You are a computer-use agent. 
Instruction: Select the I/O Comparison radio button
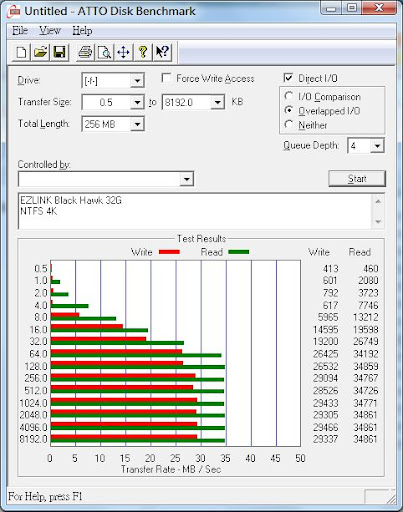[x=289, y=96]
